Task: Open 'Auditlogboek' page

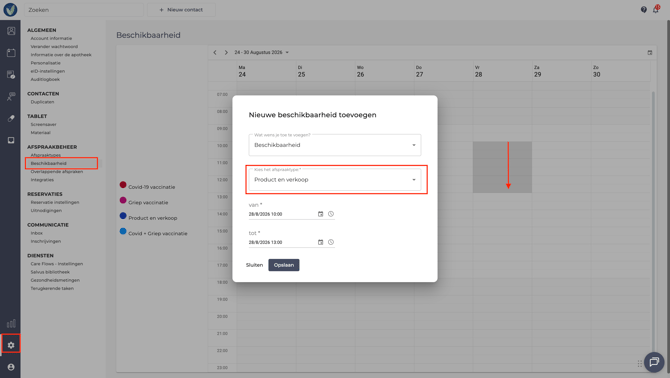Action: [45, 79]
